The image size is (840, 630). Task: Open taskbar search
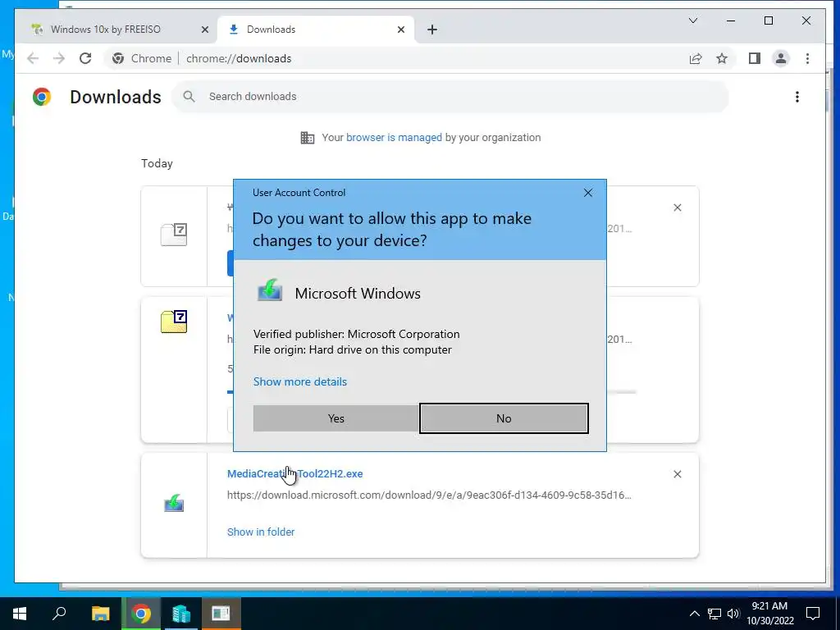59,614
